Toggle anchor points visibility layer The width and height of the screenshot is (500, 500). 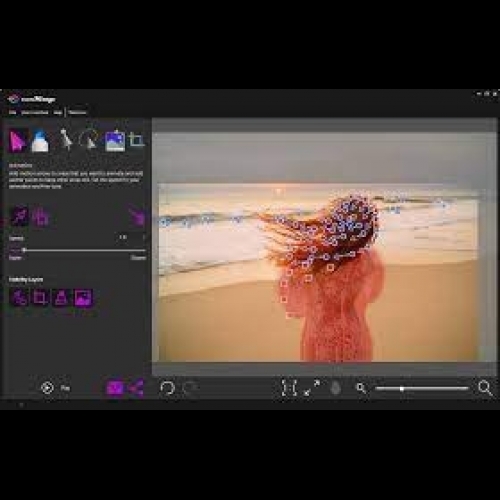pyautogui.click(x=40, y=297)
